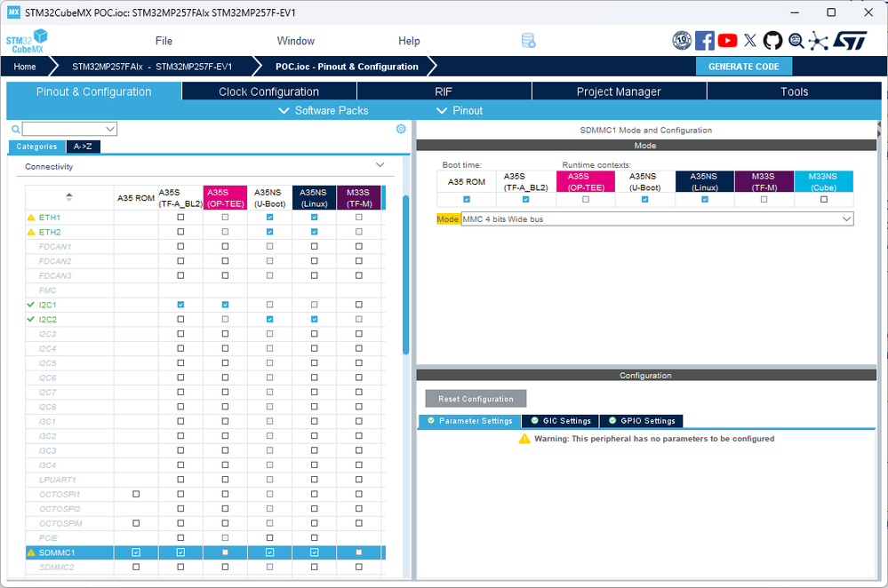Open the X social icon link
888x588 pixels.
point(750,40)
